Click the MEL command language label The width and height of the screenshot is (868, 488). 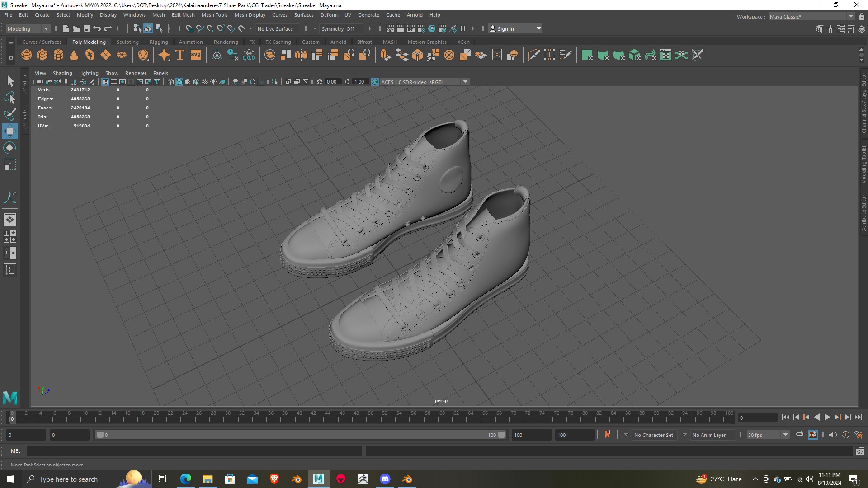16,451
